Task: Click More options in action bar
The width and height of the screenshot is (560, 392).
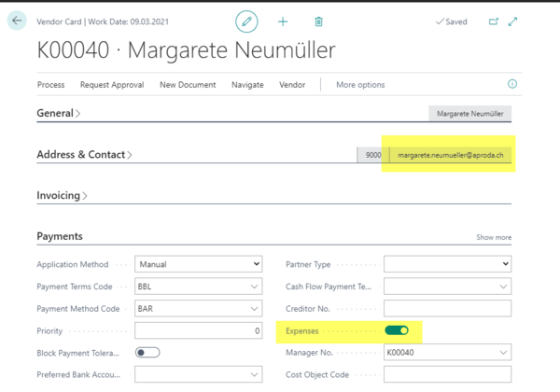Action: point(360,85)
